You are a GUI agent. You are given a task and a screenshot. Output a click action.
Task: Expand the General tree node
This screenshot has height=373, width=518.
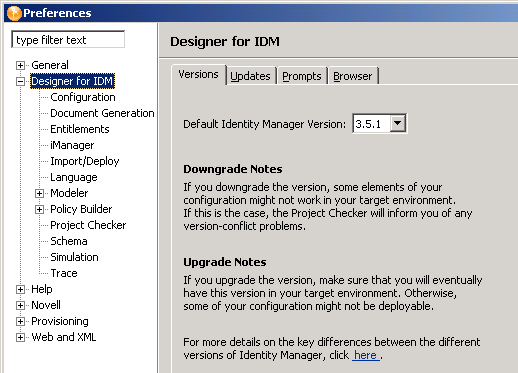[20, 65]
